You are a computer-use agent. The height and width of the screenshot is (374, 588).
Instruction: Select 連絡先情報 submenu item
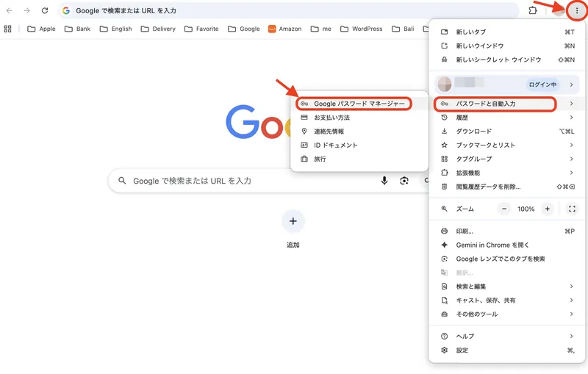click(359, 132)
